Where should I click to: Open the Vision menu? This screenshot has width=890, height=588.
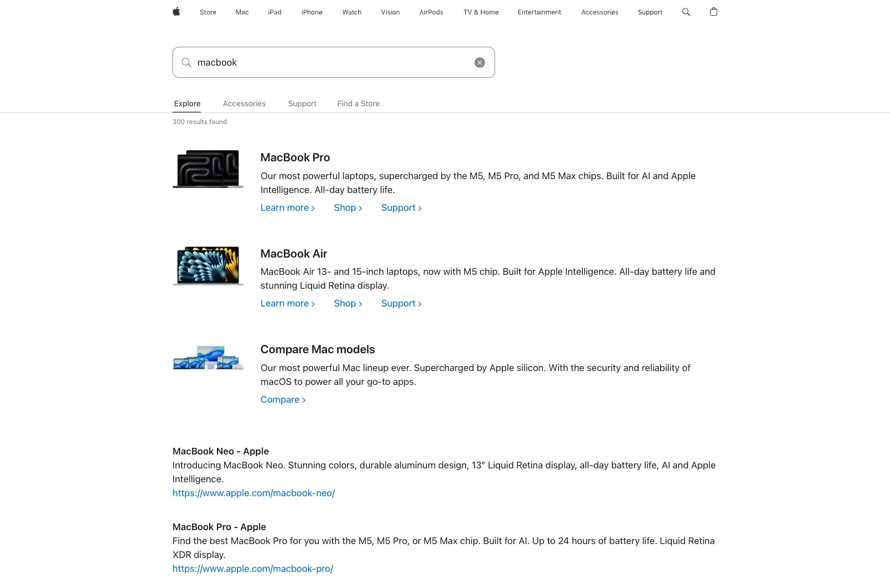(x=390, y=12)
